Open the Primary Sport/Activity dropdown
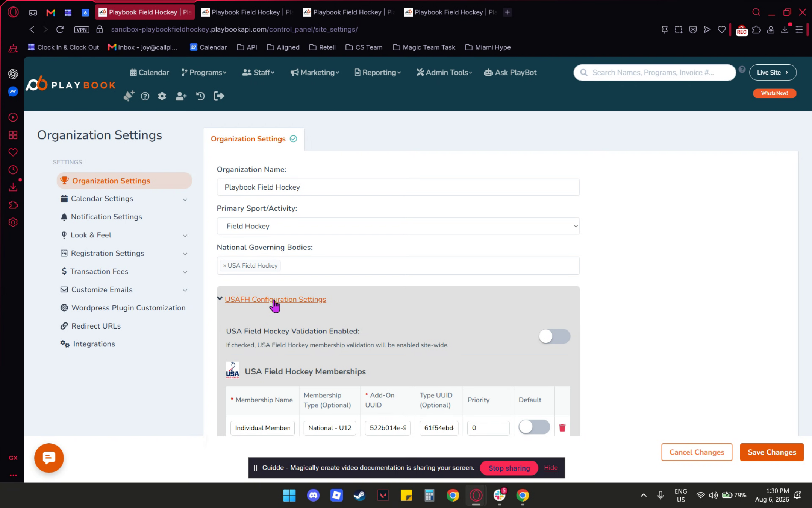This screenshot has width=812, height=508. (x=398, y=226)
